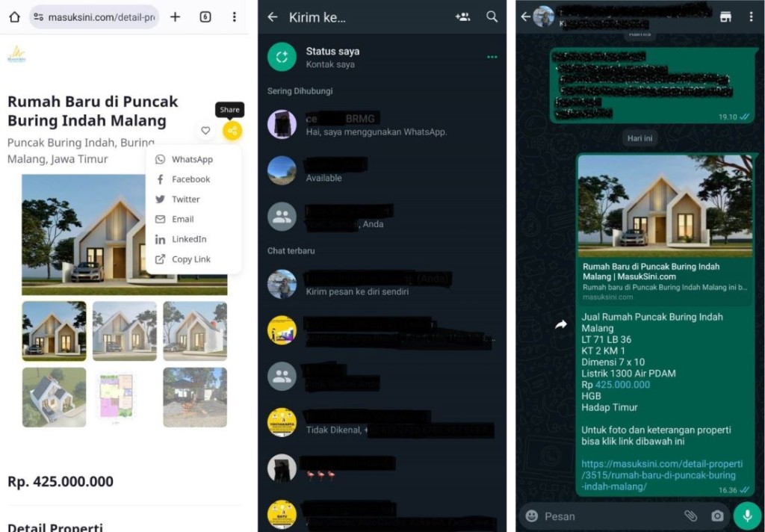The width and height of the screenshot is (765, 532).
Task: Open the tab switcher showing 6 tabs
Action: (205, 17)
